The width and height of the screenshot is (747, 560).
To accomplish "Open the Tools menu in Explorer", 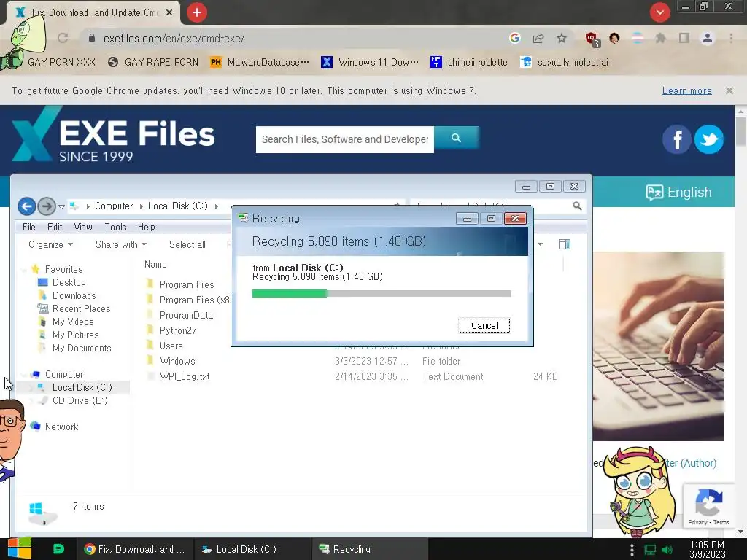I will (115, 227).
